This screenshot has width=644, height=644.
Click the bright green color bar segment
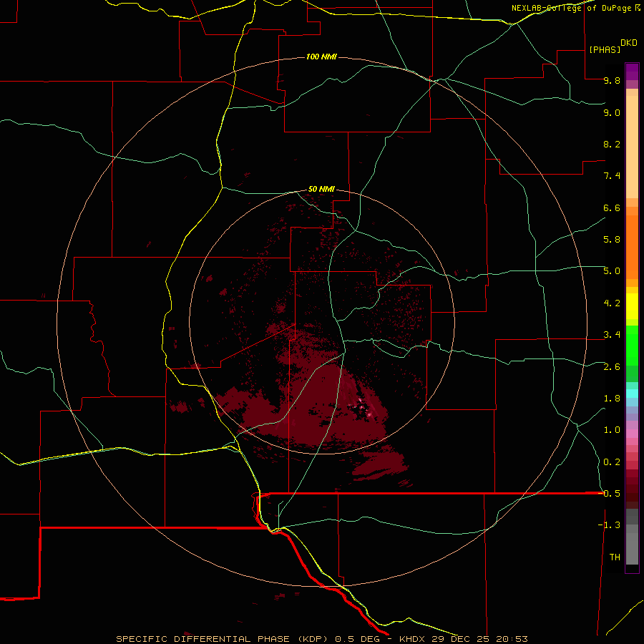(632, 345)
